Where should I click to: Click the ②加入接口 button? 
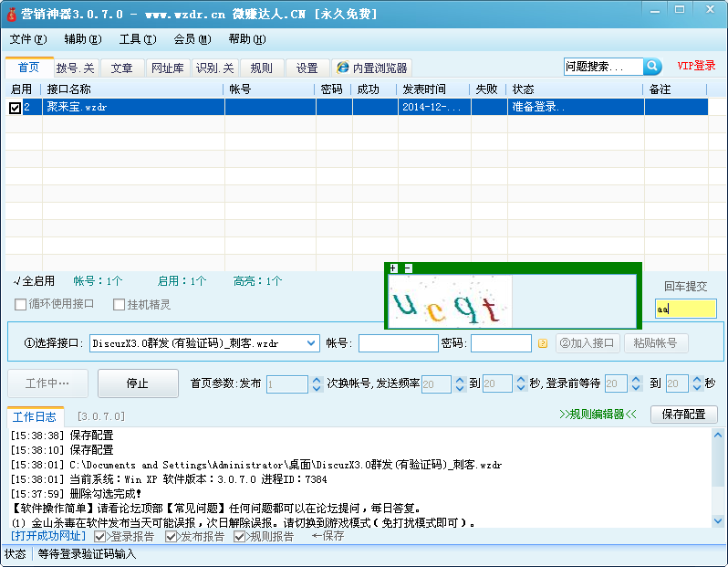click(588, 343)
